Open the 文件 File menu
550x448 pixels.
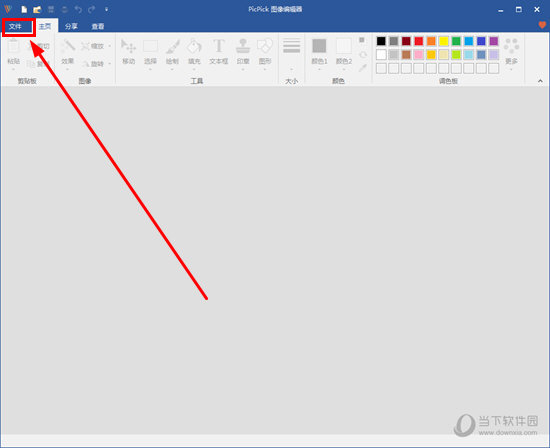[15, 26]
